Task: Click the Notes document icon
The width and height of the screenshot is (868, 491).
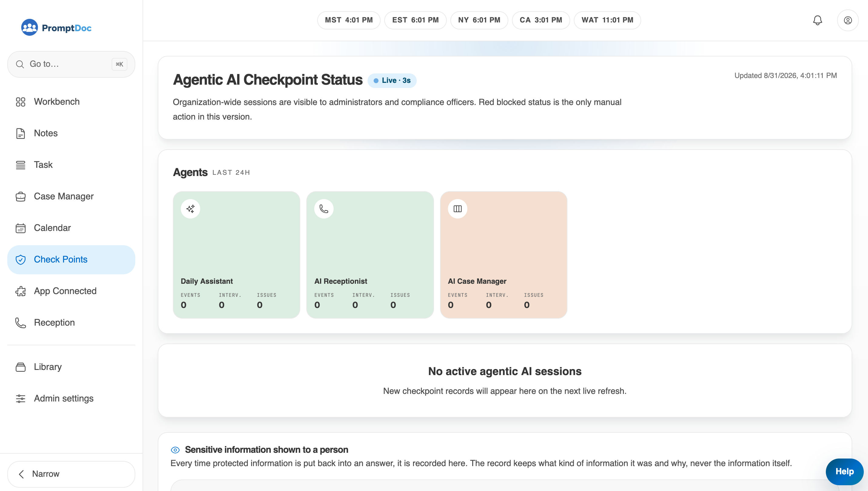Action: pyautogui.click(x=21, y=133)
